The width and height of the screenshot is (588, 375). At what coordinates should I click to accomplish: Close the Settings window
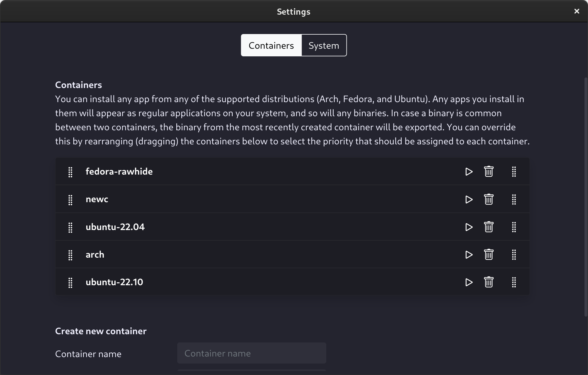point(577,11)
